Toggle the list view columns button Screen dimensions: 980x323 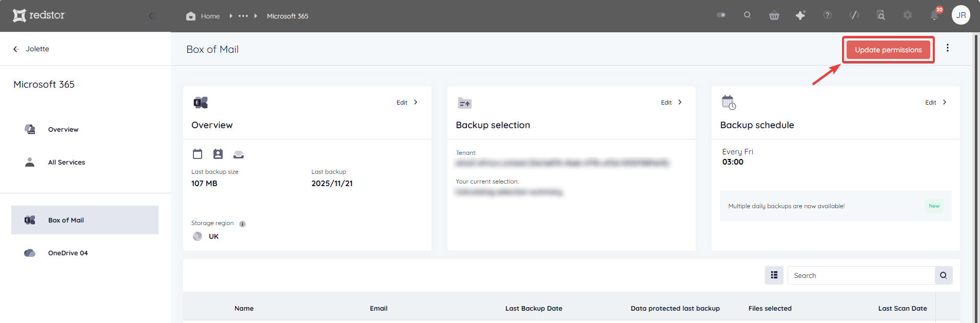tap(774, 275)
